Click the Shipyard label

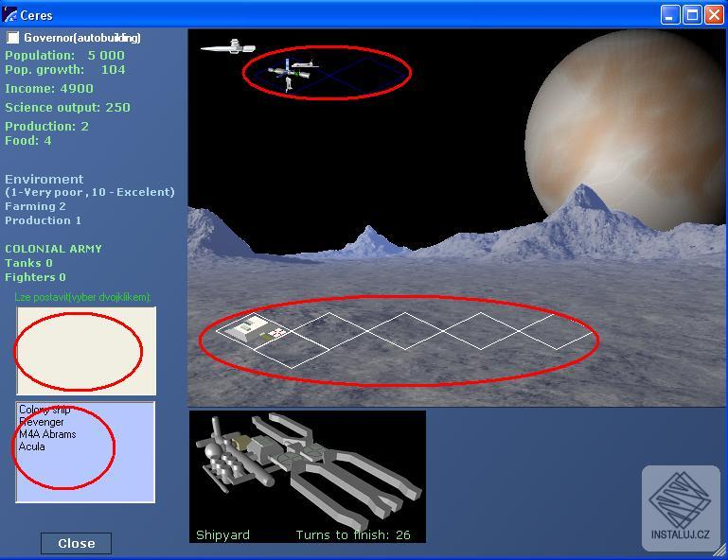222,535
